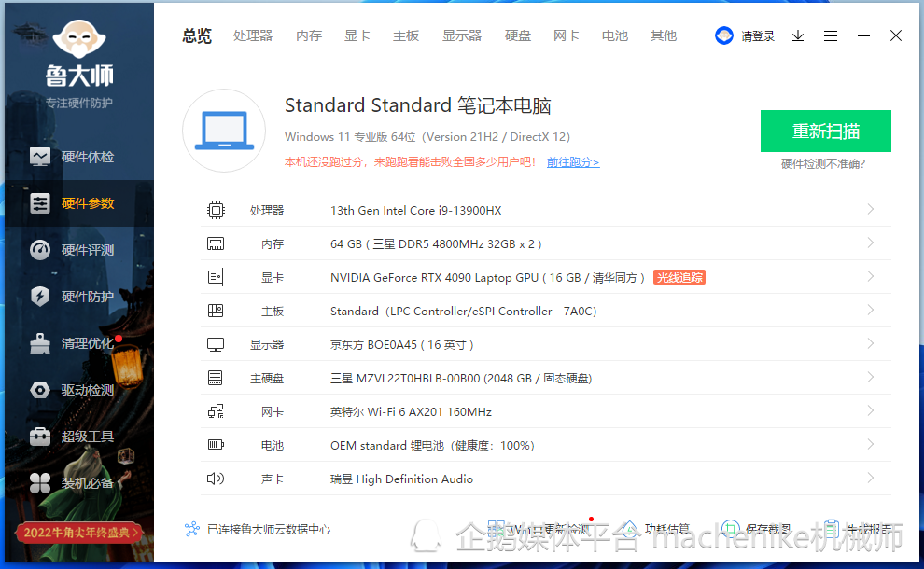Expand the 显示器 row chevron
This screenshot has width=924, height=569.
(x=871, y=343)
